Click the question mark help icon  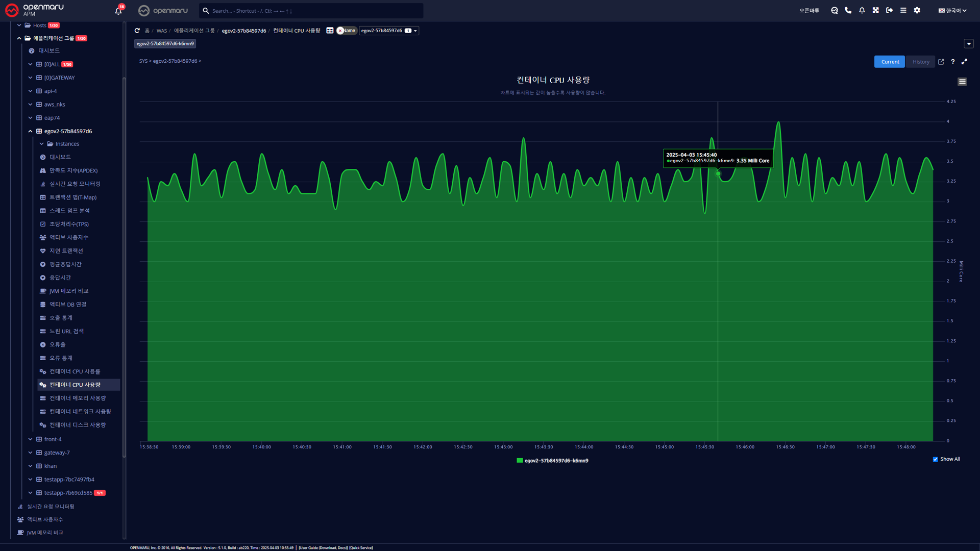click(952, 62)
